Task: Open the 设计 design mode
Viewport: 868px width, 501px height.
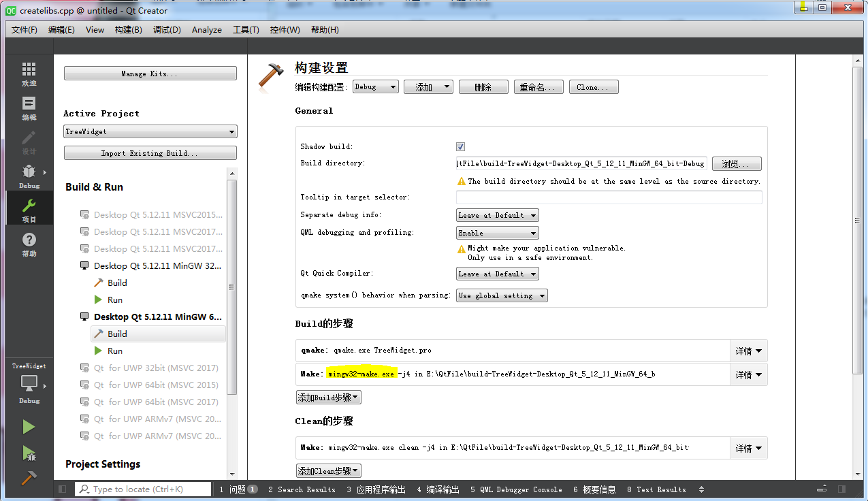Action: tap(29, 142)
